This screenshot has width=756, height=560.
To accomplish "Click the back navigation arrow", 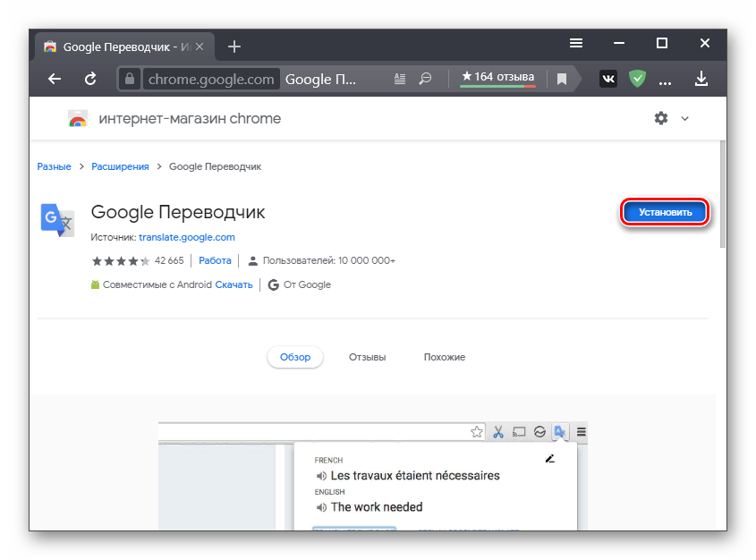I will [x=54, y=79].
